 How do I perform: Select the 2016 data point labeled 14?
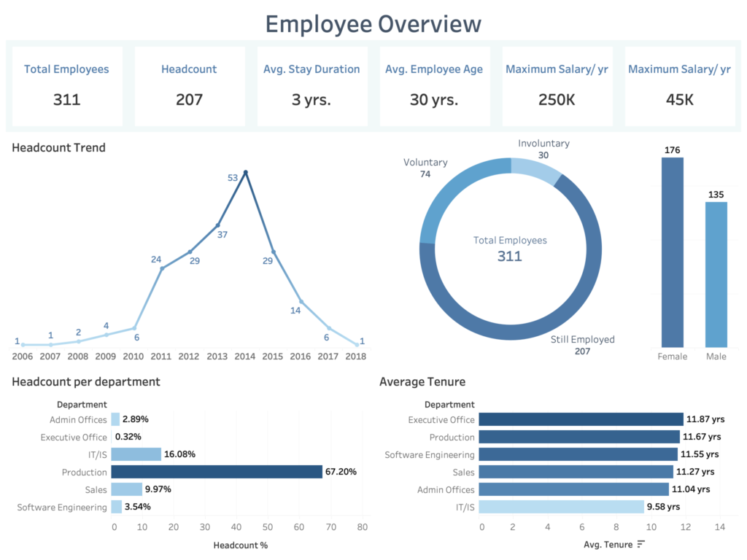[x=301, y=302]
